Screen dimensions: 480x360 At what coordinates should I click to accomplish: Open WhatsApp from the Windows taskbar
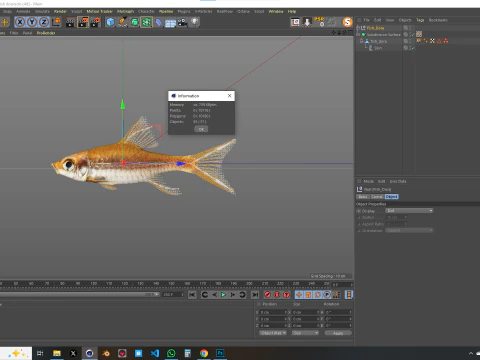pos(171,353)
